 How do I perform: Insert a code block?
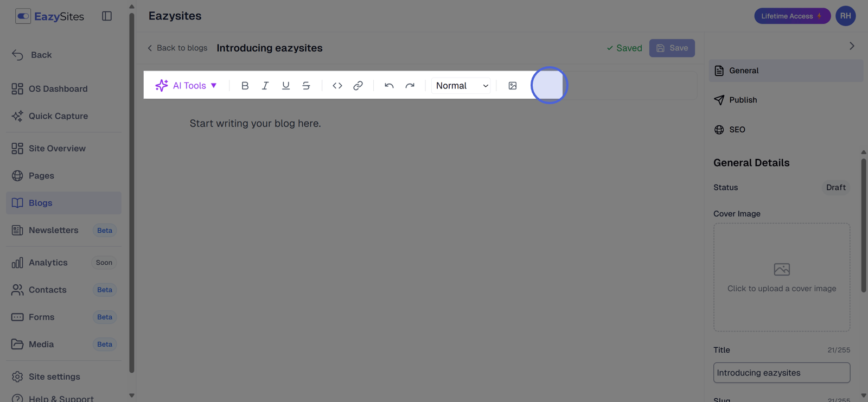[x=337, y=85]
